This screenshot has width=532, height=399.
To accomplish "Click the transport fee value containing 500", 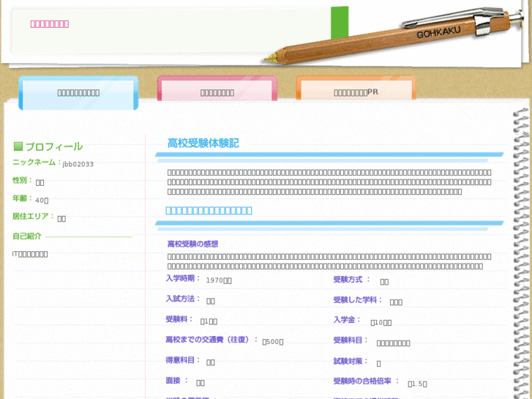I will click(x=273, y=342).
